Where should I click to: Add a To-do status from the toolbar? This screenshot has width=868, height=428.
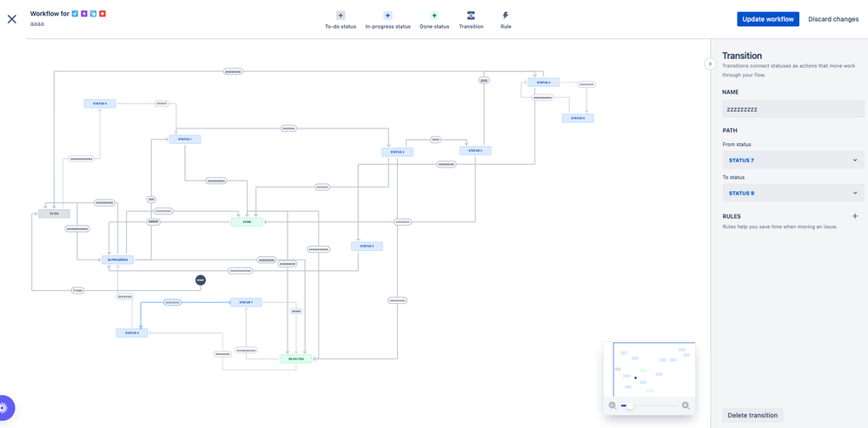(341, 20)
